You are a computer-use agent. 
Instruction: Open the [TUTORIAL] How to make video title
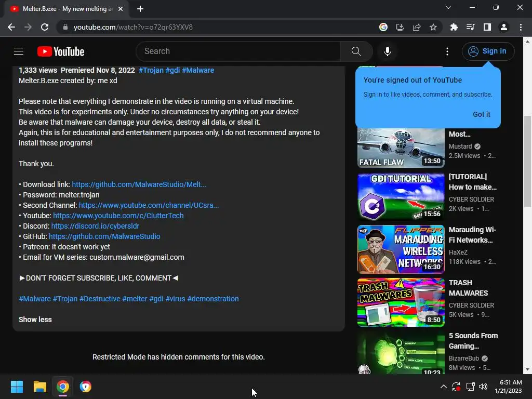(473, 182)
